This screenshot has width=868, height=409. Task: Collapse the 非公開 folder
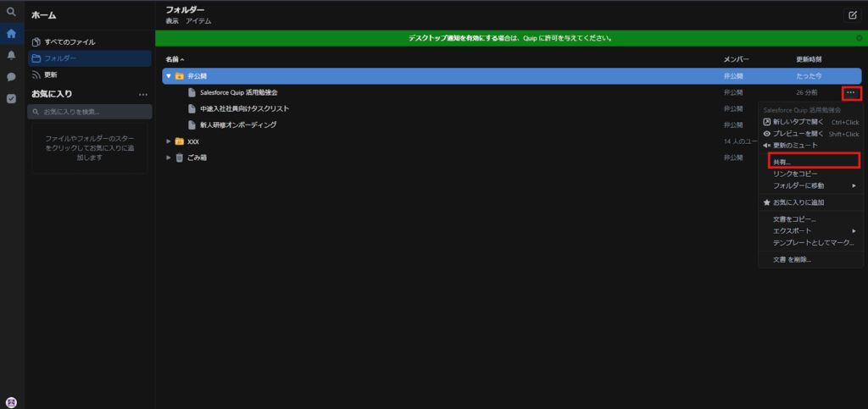coord(169,76)
